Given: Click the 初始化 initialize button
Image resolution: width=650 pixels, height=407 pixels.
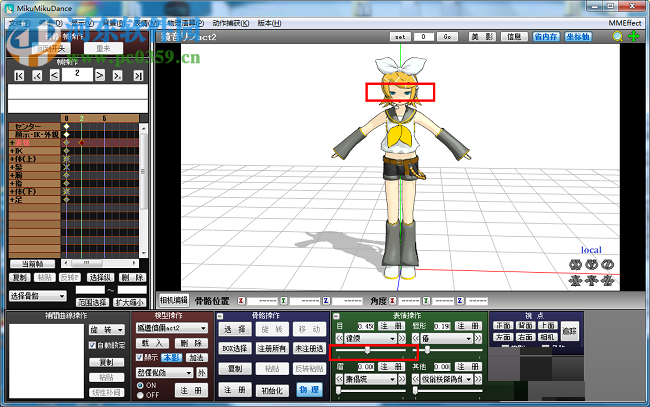Looking at the screenshot, I should [272, 390].
